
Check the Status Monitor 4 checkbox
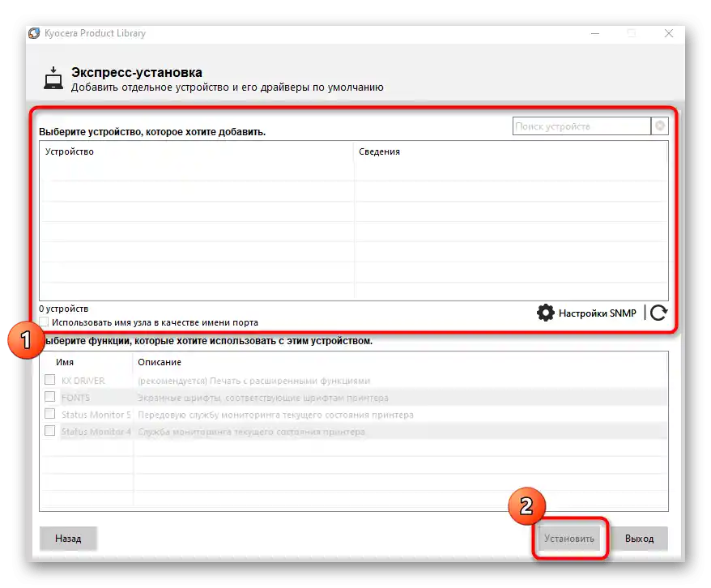[50, 430]
